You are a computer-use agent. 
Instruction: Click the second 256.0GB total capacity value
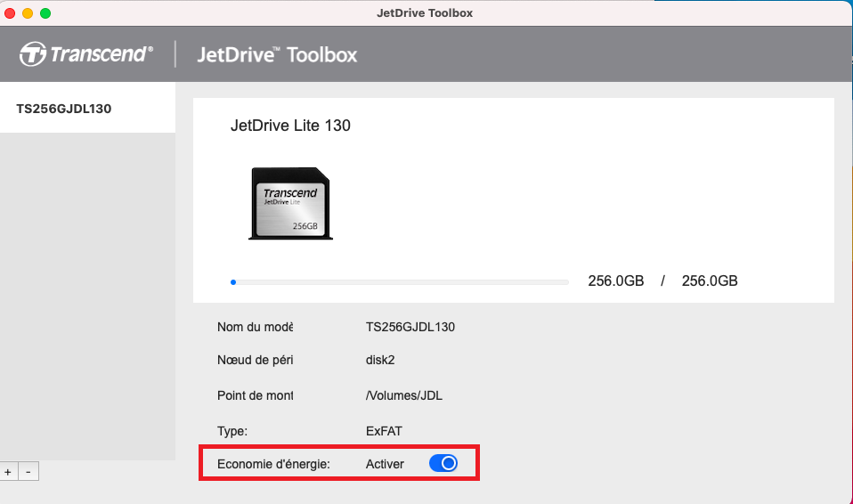tap(710, 280)
